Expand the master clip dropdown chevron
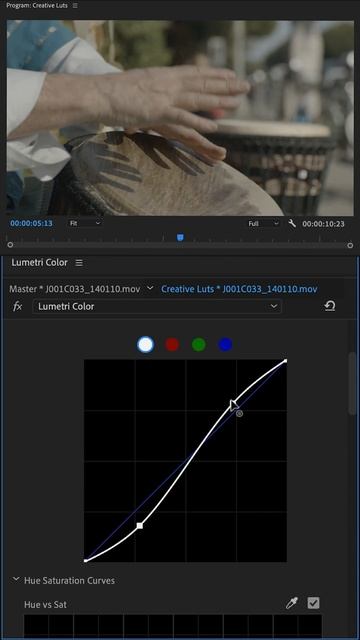The width and height of the screenshot is (360, 640). [x=150, y=288]
